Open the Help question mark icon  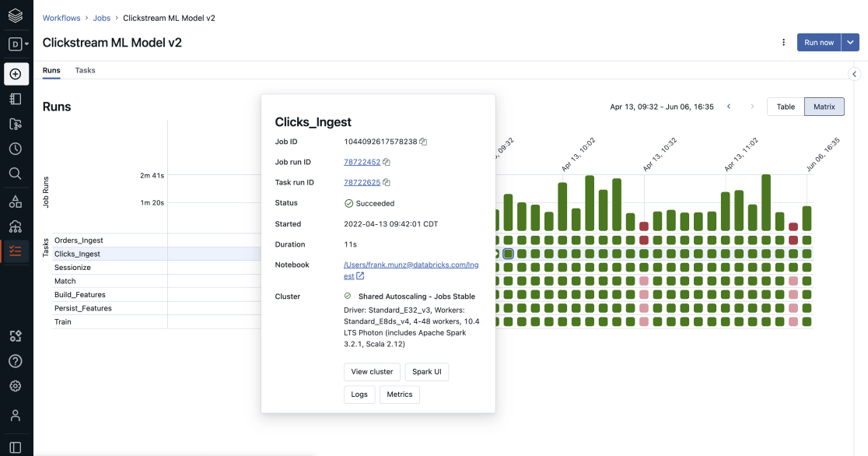click(x=16, y=361)
